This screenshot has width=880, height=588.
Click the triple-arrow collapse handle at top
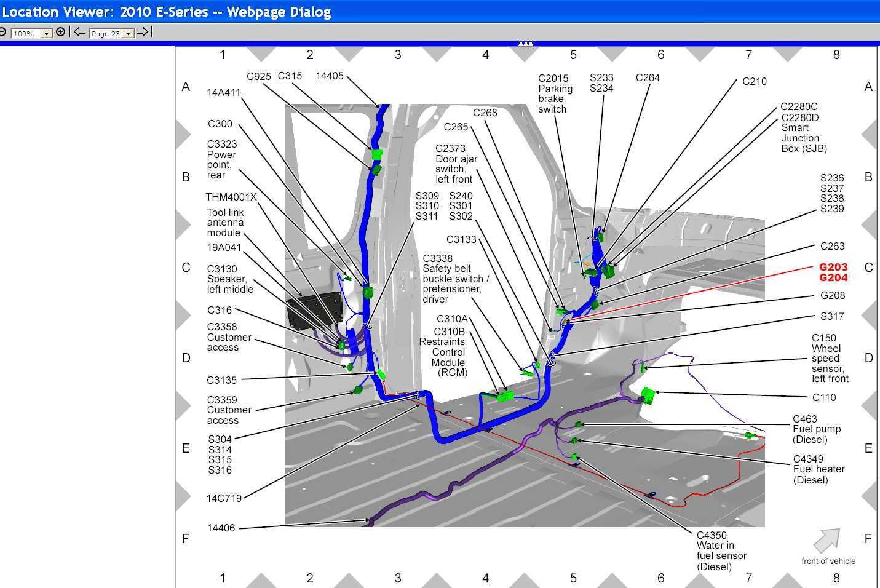525,44
